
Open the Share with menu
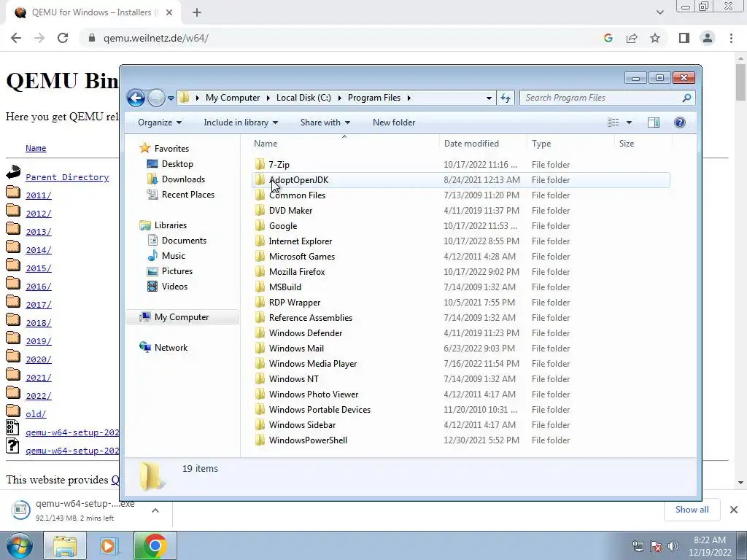(x=325, y=122)
